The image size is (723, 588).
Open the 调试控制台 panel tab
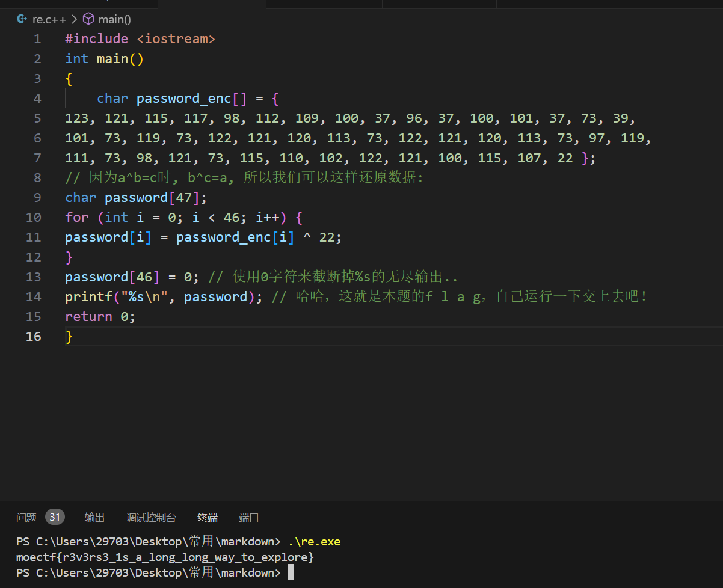point(151,518)
